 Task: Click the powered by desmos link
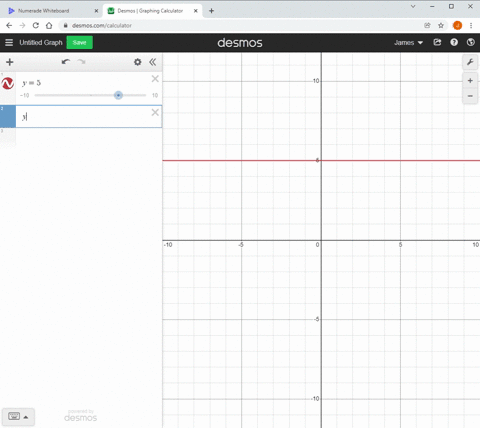pos(81,416)
